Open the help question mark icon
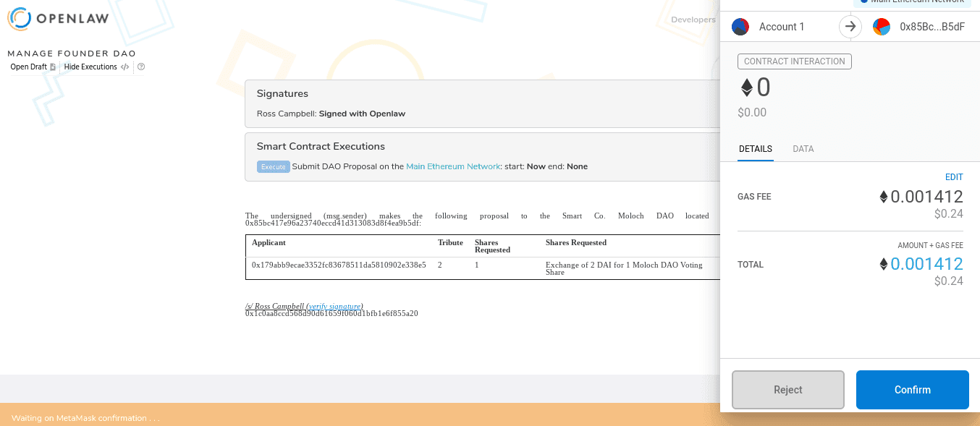This screenshot has height=426, width=980. coord(141,67)
